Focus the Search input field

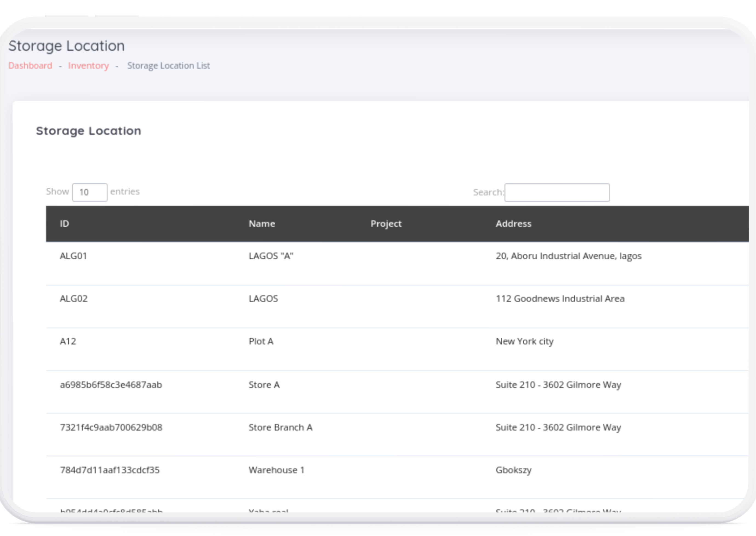557,192
